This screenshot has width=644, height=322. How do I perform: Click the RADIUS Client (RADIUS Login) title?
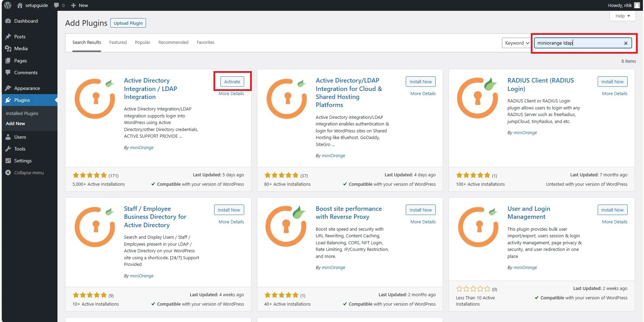[x=541, y=84]
